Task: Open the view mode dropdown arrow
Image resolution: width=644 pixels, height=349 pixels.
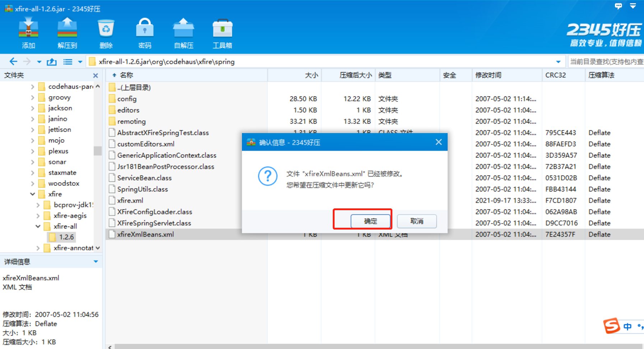Action: pyautogui.click(x=80, y=62)
